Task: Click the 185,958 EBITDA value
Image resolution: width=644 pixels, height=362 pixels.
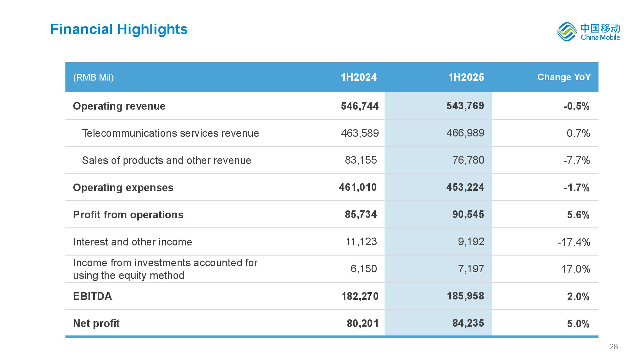Action: (465, 296)
